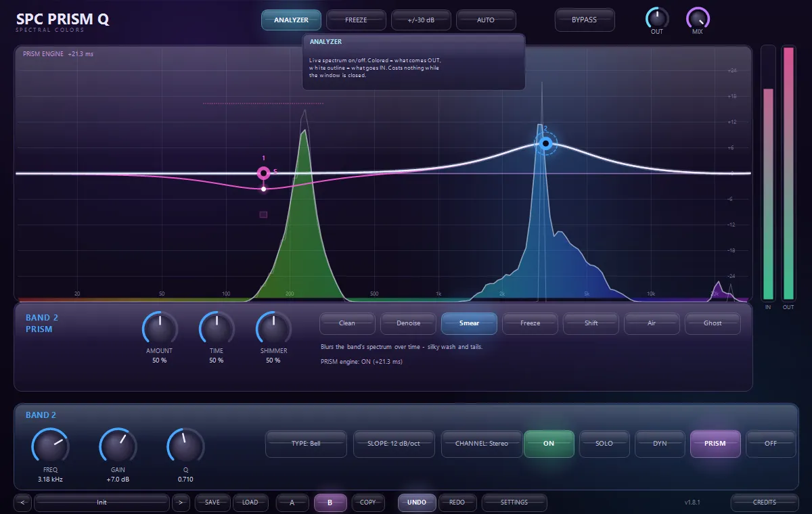Click the LOAD preset button
This screenshot has width=812, height=514.
tap(250, 503)
